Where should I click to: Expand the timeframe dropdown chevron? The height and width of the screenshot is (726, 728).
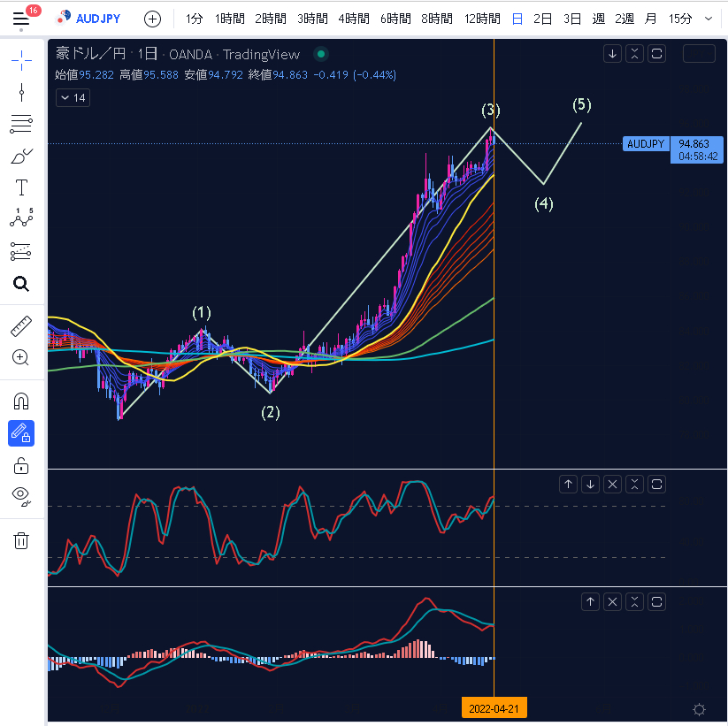(x=708, y=19)
